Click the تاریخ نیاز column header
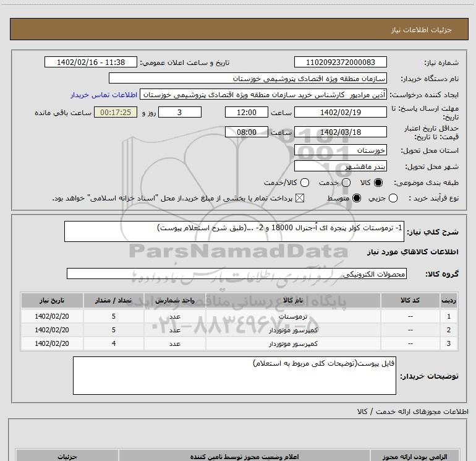This screenshot has width=476, height=461. click(x=52, y=300)
